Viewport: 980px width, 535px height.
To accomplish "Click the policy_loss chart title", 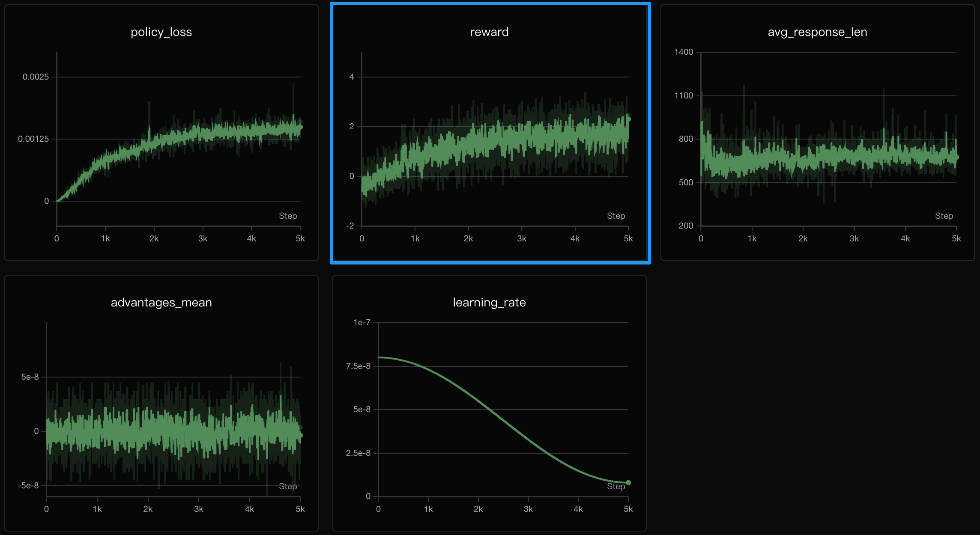I will 161,32.
